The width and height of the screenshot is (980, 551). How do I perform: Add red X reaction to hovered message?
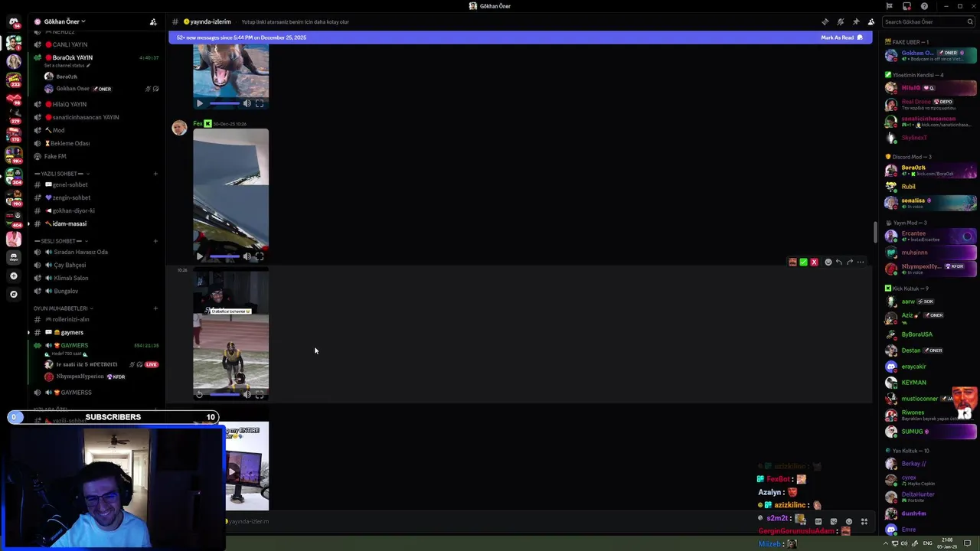pos(814,262)
